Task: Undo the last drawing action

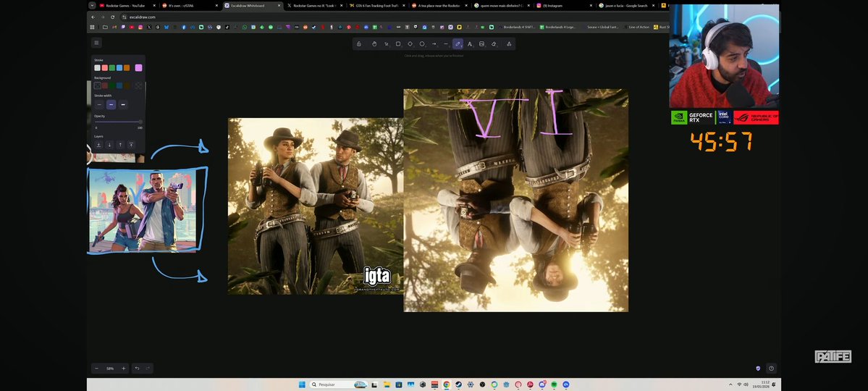Action: 138,369
